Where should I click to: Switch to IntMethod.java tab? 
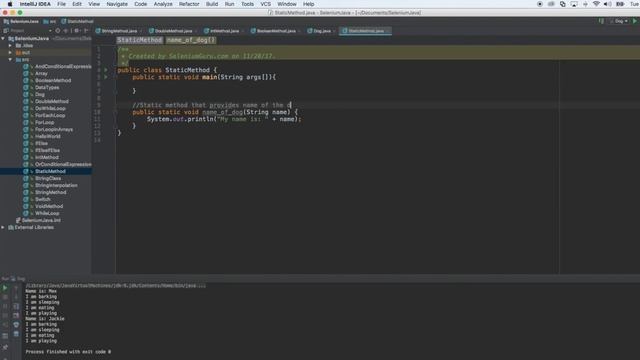[224, 31]
